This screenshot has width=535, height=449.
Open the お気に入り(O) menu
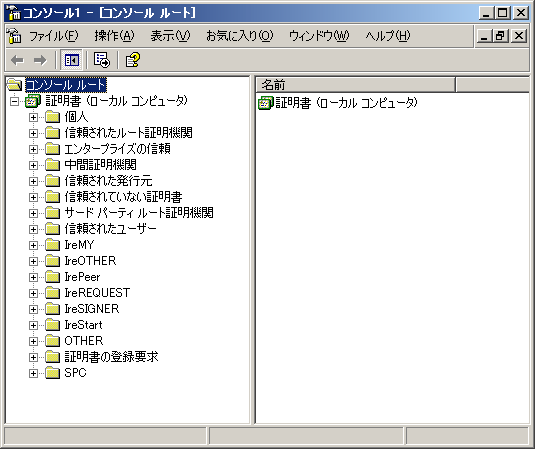(x=240, y=35)
